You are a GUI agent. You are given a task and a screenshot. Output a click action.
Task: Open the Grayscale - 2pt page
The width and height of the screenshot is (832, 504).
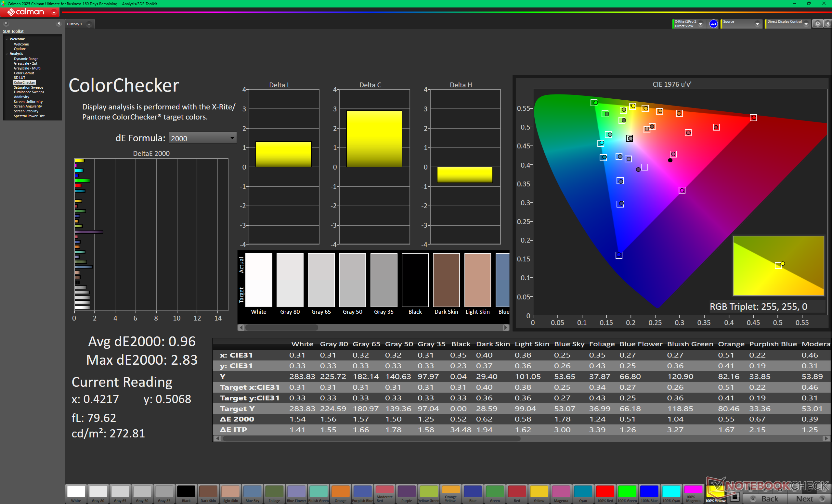tap(25, 63)
